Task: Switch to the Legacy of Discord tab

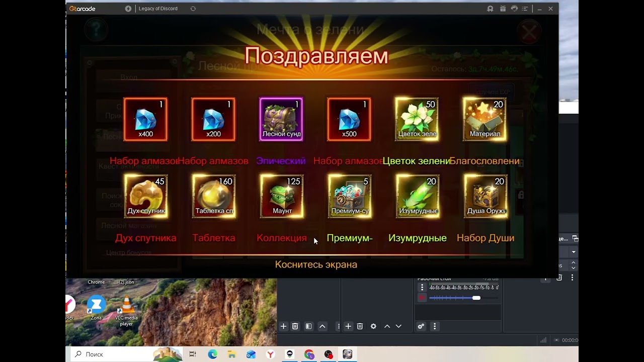Action: point(158,9)
